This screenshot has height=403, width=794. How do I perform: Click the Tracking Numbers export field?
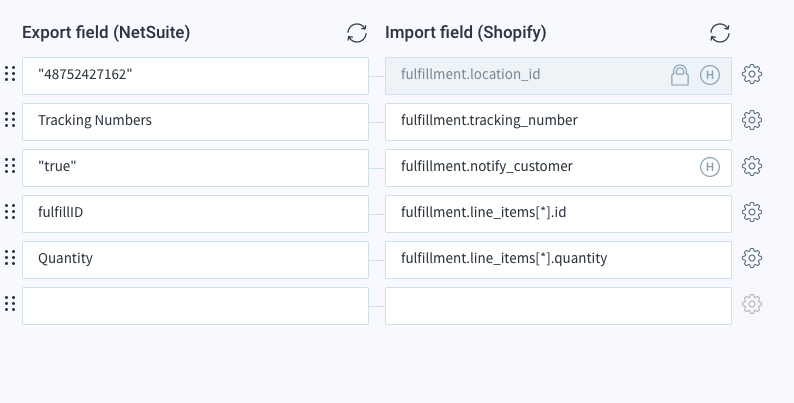[x=195, y=122]
